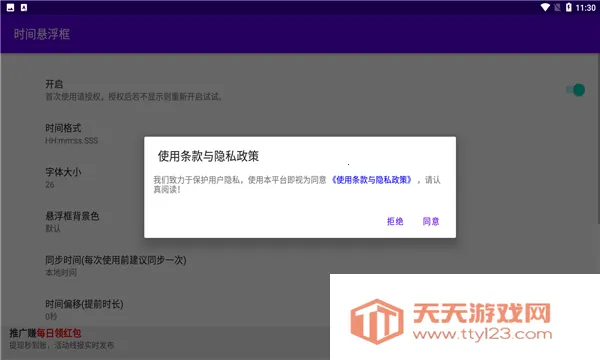Click the Wi-Fi status icon

click(x=545, y=7)
